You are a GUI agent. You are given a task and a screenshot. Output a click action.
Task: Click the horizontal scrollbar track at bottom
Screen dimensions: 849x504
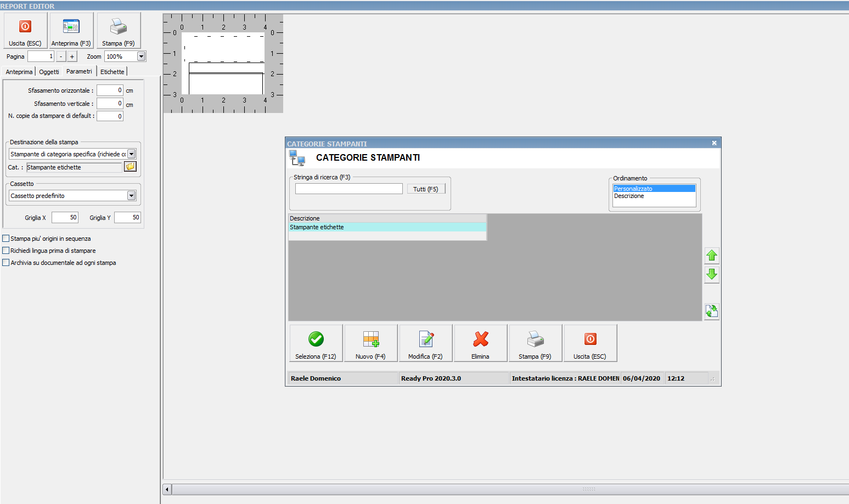pyautogui.click(x=510, y=489)
